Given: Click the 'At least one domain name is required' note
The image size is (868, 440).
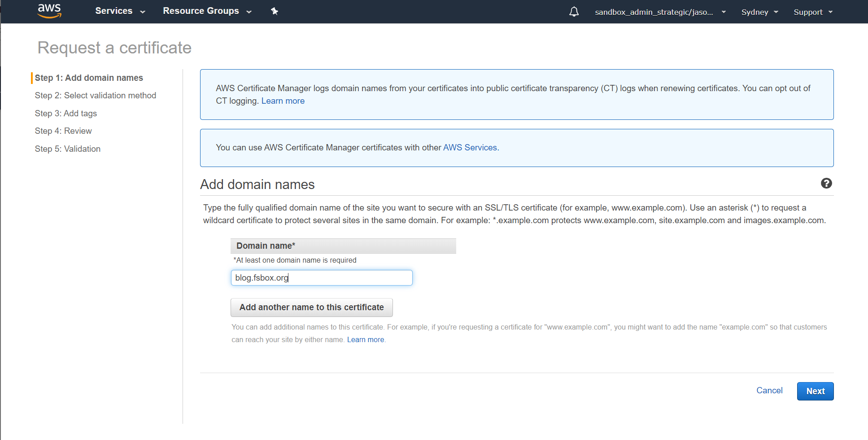Looking at the screenshot, I should tap(295, 260).
